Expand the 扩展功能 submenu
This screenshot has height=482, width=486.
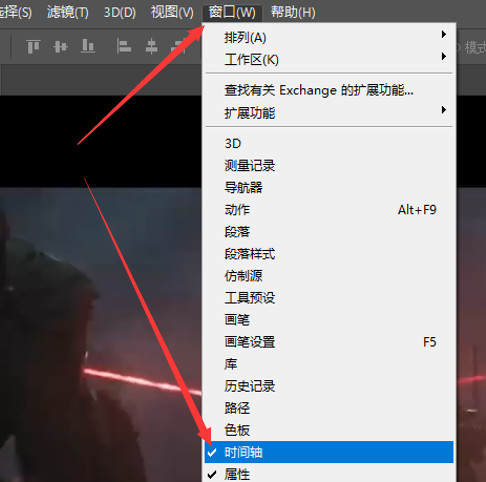[x=329, y=113]
